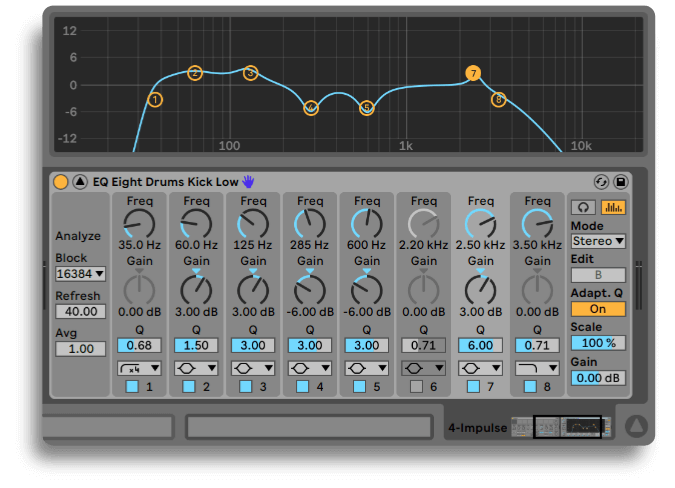Click the device activator power button

[61, 182]
